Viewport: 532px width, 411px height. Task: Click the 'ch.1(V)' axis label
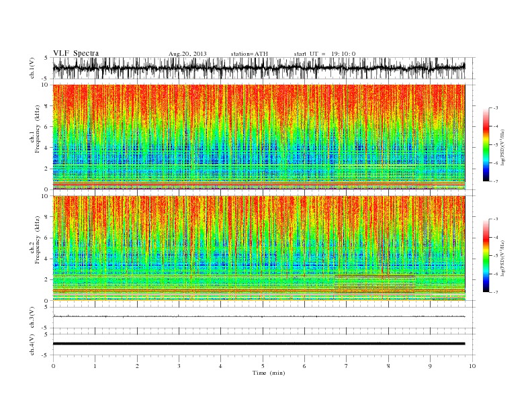tap(32, 68)
